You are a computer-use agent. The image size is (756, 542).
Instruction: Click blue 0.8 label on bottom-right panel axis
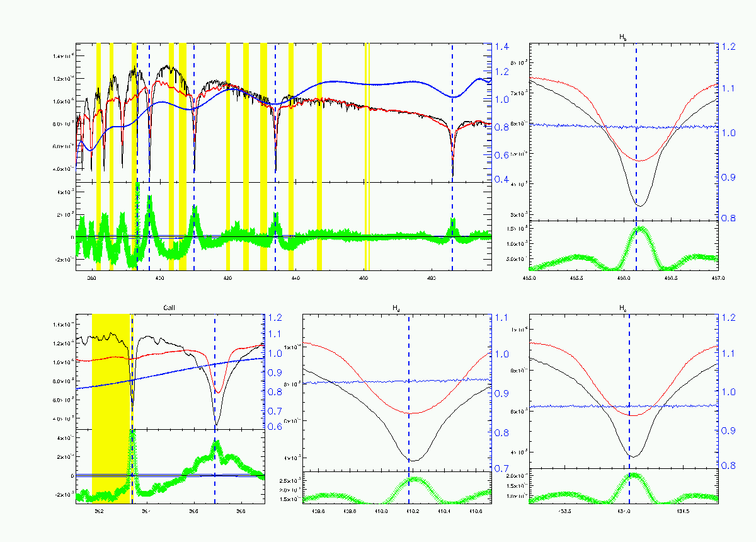(728, 465)
